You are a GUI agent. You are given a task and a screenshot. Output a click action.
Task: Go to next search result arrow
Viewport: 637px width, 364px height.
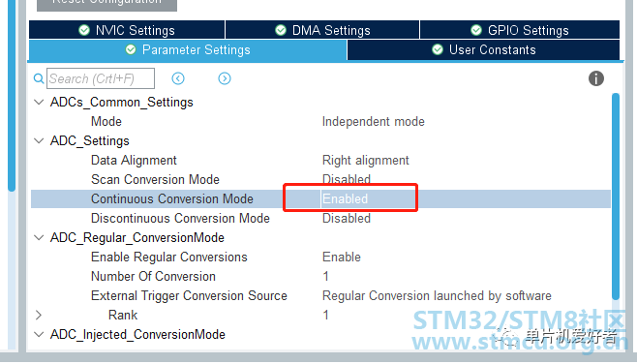(x=225, y=78)
